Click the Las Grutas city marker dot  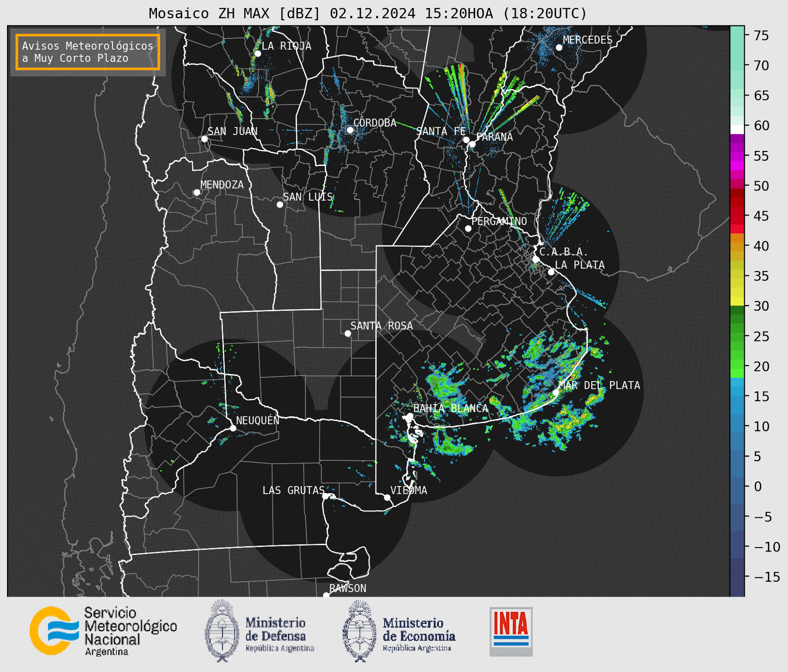(326, 496)
